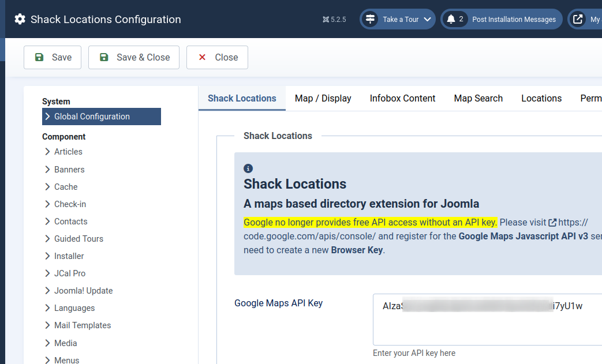Click the signpost icon on Take a Tour
Screen dimensions: 602x364
pos(370,19)
